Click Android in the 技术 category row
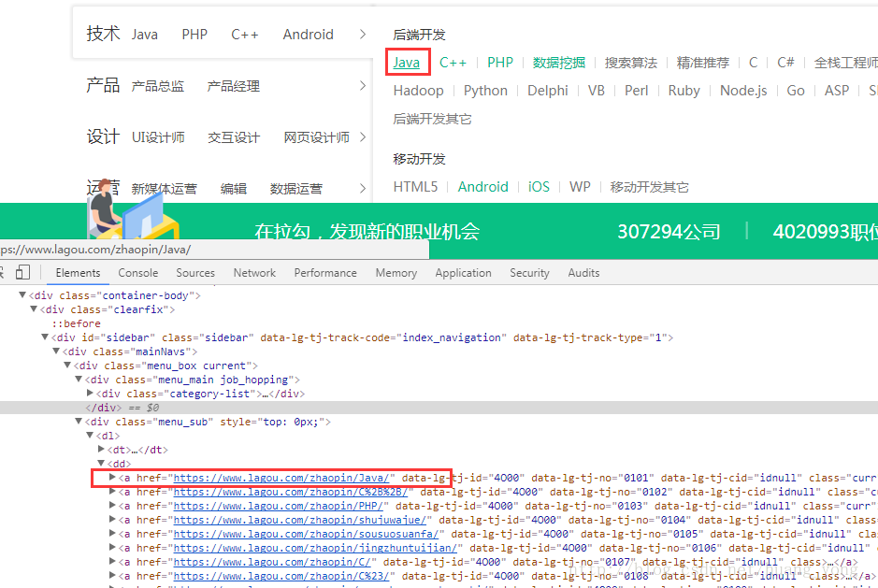Image resolution: width=878 pixels, height=588 pixels. click(308, 35)
